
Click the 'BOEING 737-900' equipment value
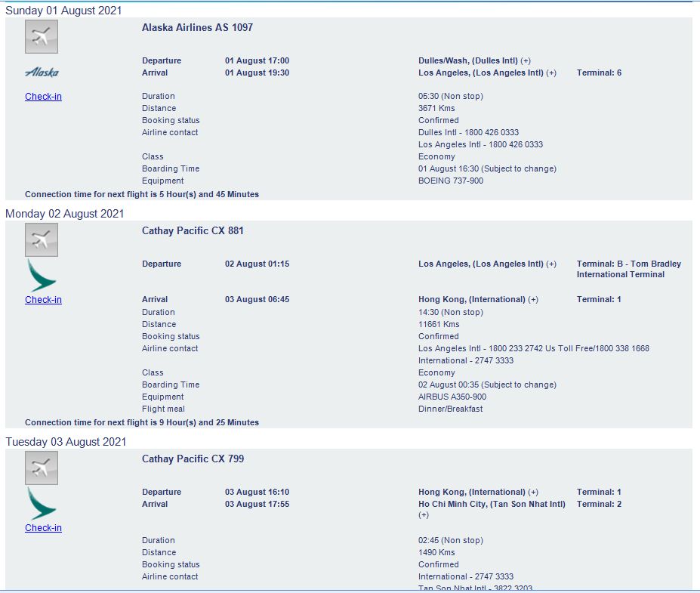(x=451, y=181)
